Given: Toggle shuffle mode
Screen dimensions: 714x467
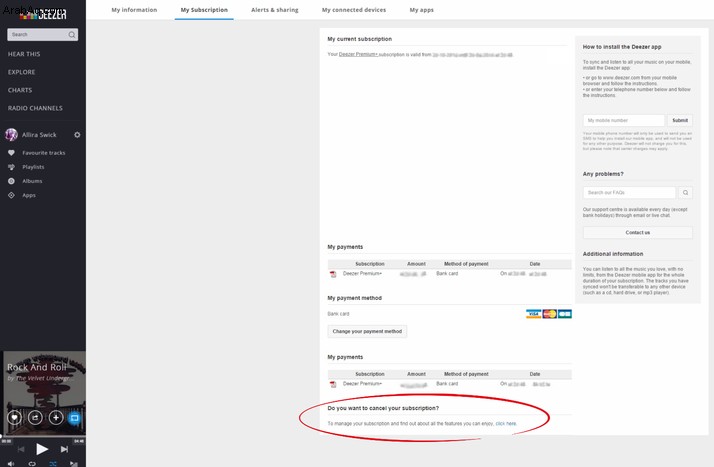Looking at the screenshot, I should tap(53, 464).
